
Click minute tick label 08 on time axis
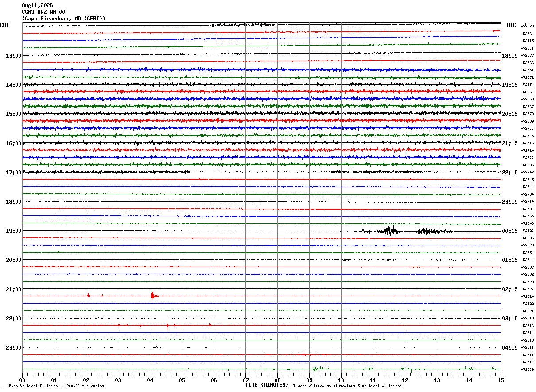click(277, 380)
